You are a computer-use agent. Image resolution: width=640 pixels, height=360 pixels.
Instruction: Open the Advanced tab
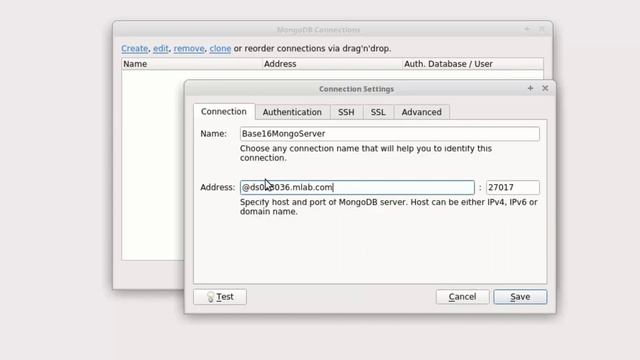click(x=421, y=112)
